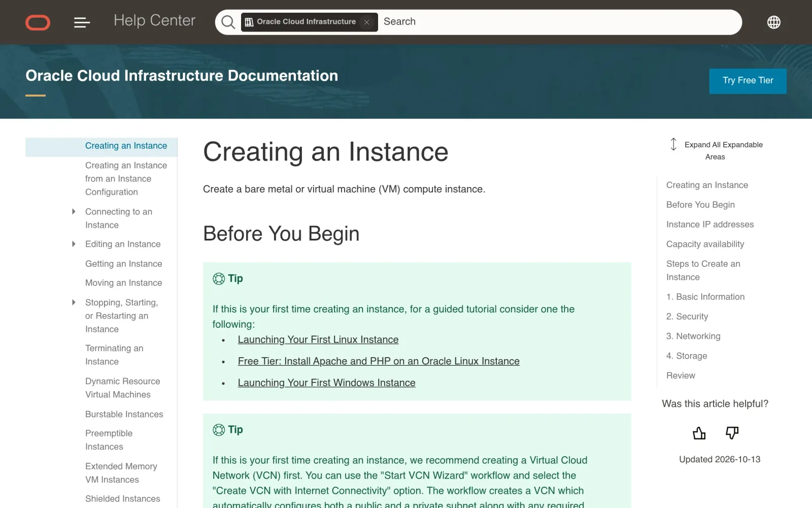
Task: Open Burstable Instances sidebar entry
Action: click(x=124, y=414)
